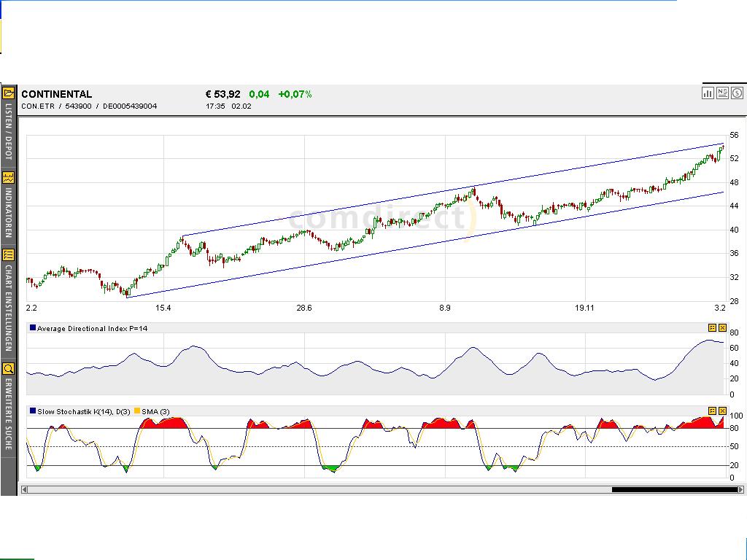747x560 pixels.
Task: Click the dark blue Average Directional Index swatch
Action: point(33,327)
